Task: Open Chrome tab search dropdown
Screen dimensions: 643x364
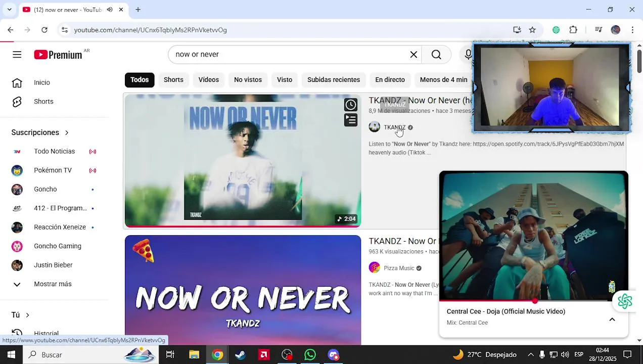Action: [9, 10]
